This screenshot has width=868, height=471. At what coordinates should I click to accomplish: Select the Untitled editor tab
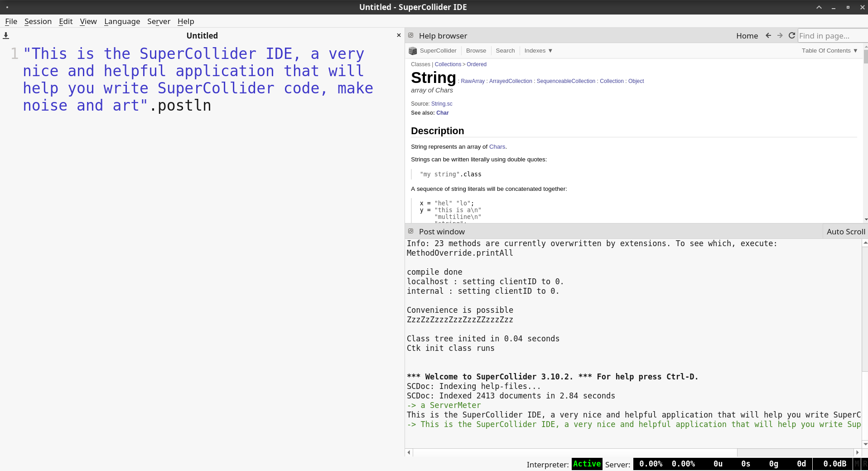coord(202,35)
